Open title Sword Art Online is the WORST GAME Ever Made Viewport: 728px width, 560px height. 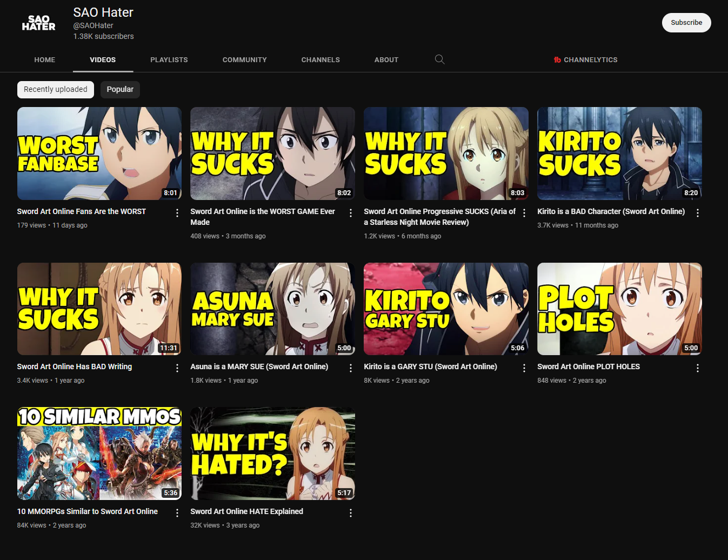click(263, 217)
